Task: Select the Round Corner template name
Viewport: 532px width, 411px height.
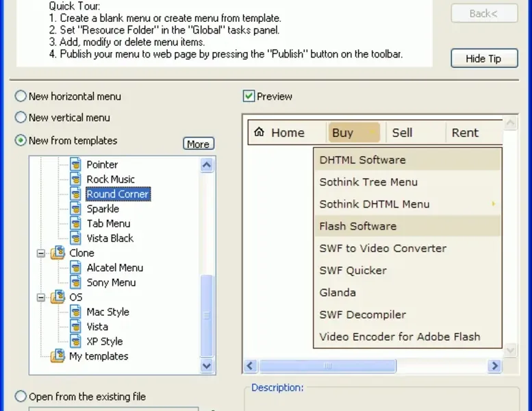Action: [x=118, y=194]
